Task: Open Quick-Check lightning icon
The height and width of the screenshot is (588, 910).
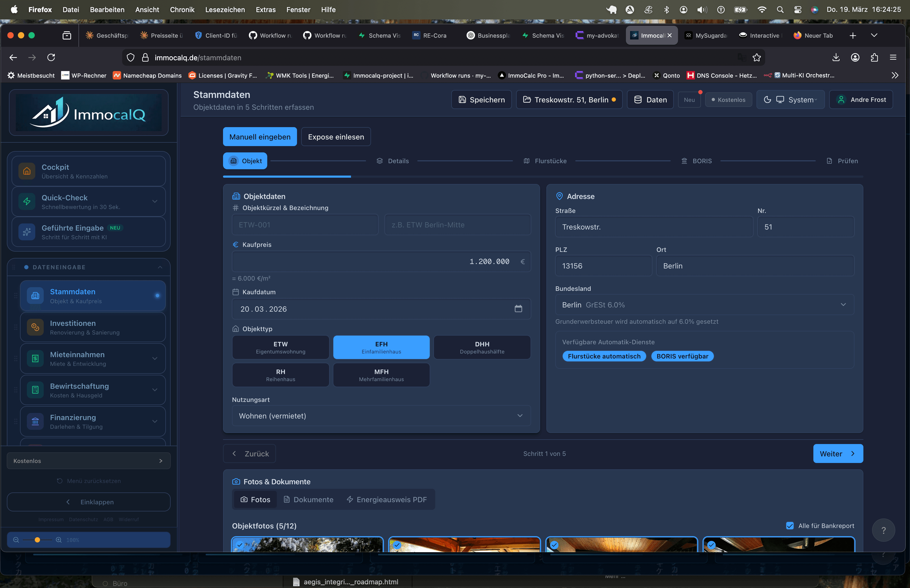Action: click(27, 202)
